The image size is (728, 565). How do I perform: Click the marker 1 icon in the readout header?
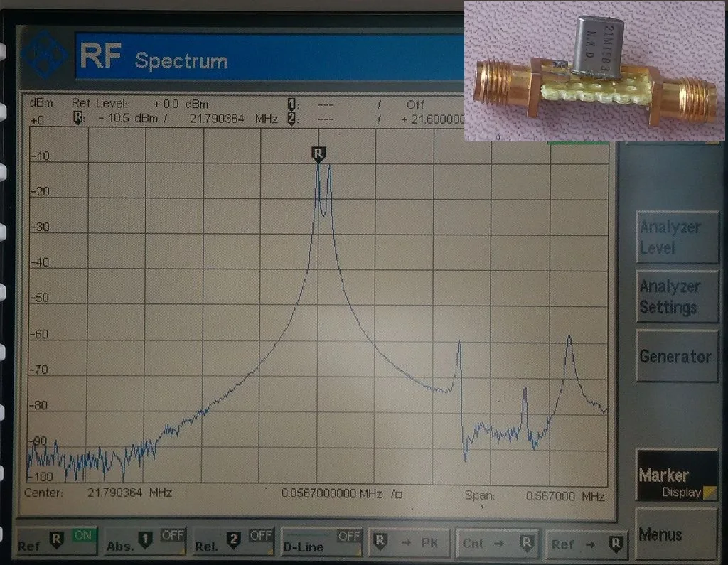(291, 104)
